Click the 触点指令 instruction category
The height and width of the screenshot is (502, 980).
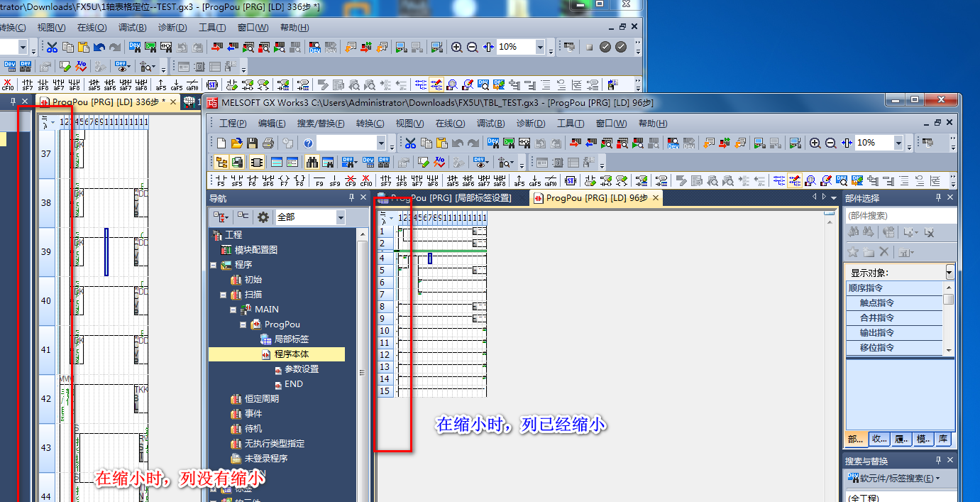876,302
